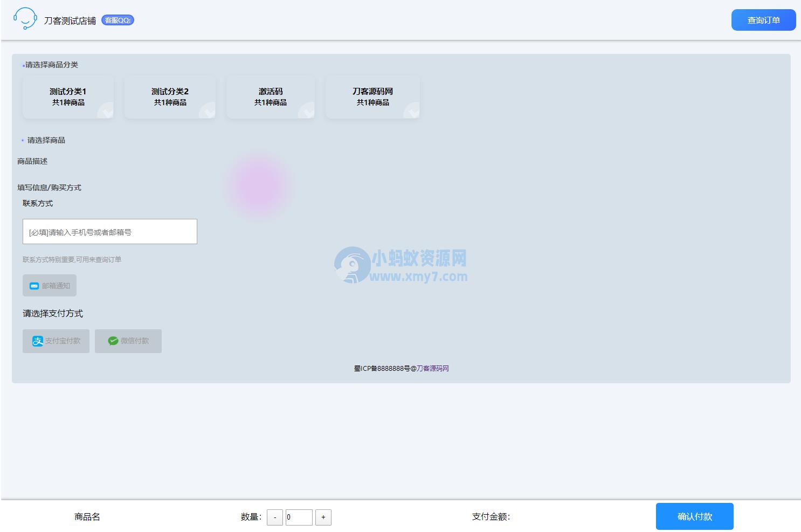Click the 客服QQ badge
The width and height of the screenshot is (801, 532).
[x=118, y=20]
